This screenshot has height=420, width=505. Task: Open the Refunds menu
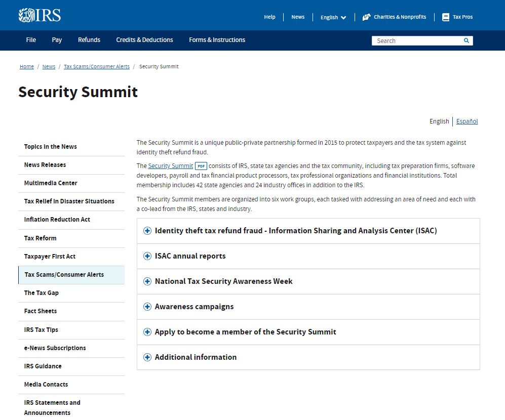pos(89,40)
